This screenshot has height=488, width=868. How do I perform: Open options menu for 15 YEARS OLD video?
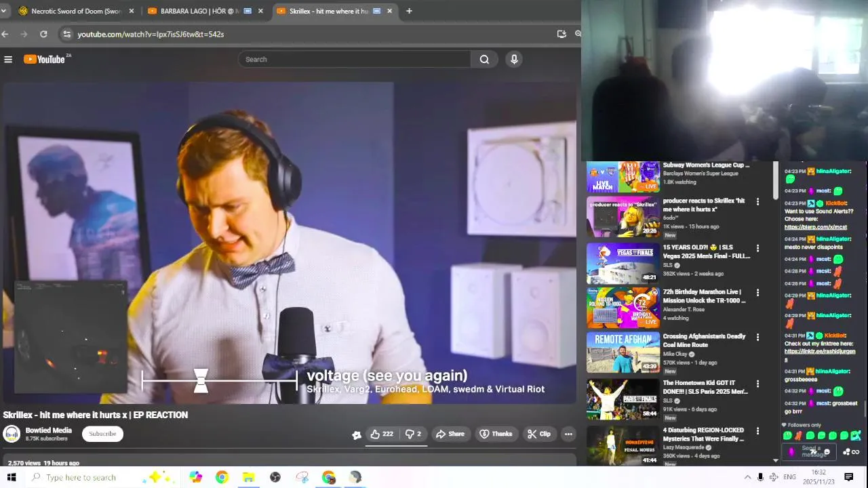[x=757, y=249]
